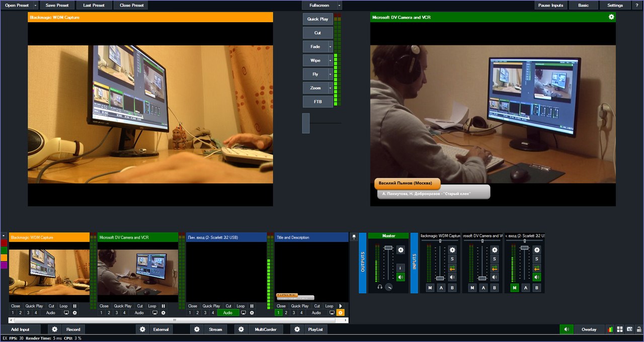Enable FTB fade to black

(x=317, y=101)
